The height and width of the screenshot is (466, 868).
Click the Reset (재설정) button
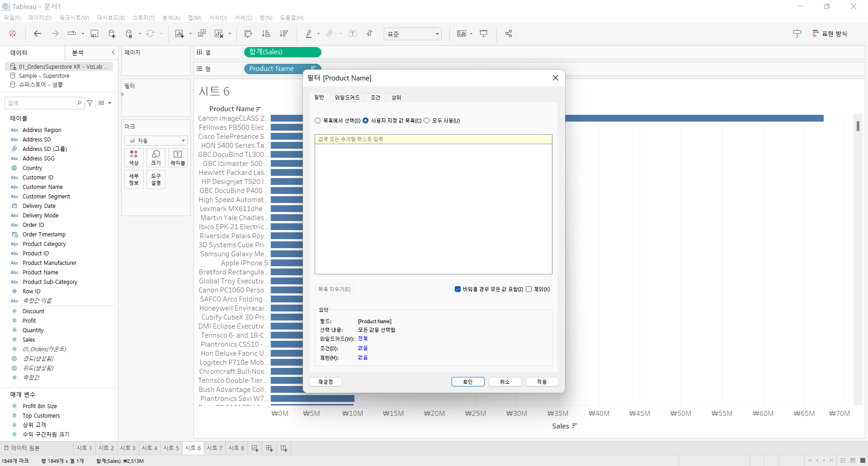coord(325,382)
